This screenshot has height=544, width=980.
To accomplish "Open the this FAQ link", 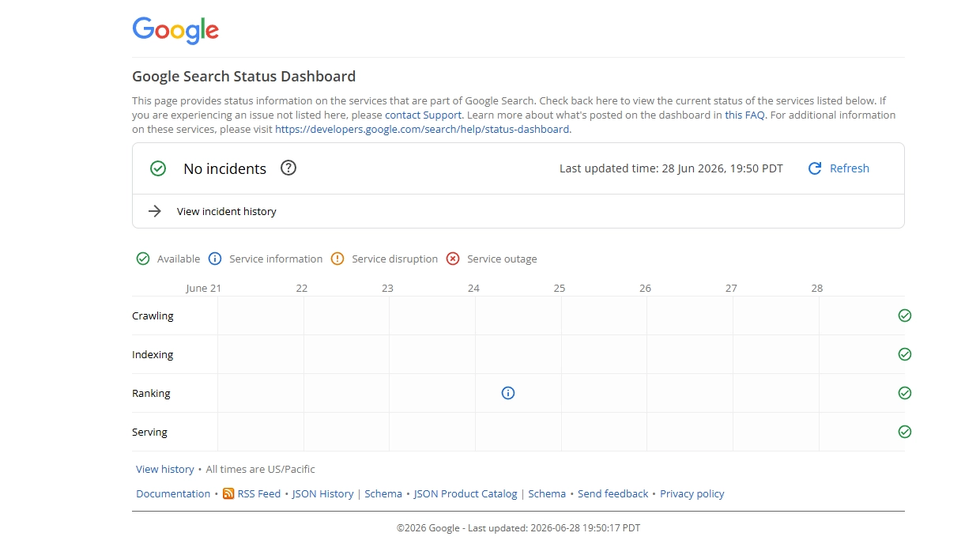I will click(744, 115).
